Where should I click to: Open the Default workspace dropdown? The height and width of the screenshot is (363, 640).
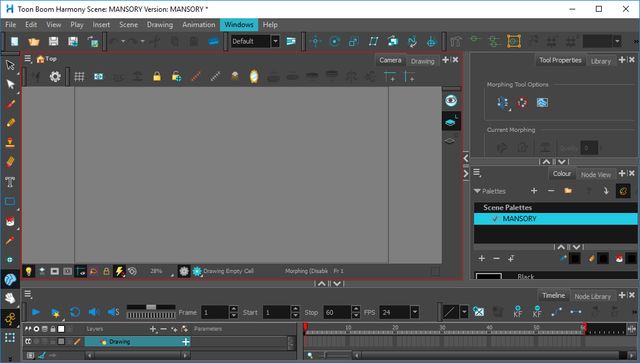(276, 41)
